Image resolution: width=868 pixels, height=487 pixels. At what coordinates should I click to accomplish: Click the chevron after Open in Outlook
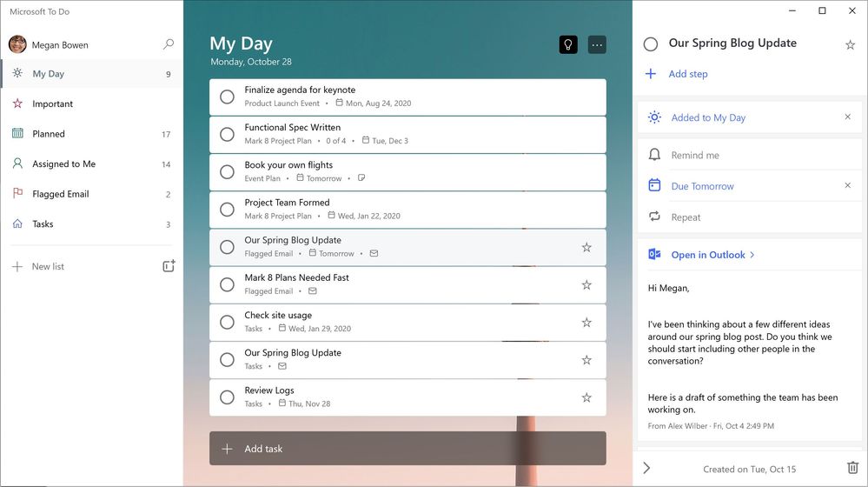(752, 255)
